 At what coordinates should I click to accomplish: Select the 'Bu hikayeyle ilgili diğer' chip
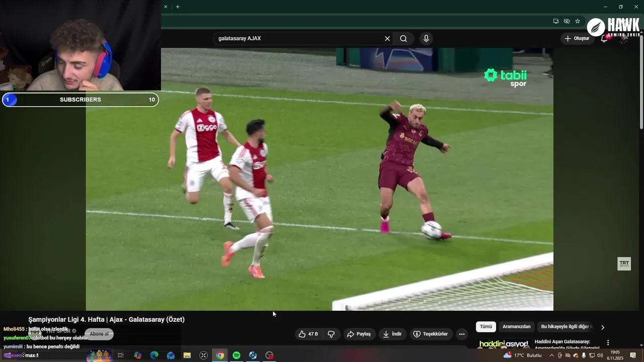[566, 327]
